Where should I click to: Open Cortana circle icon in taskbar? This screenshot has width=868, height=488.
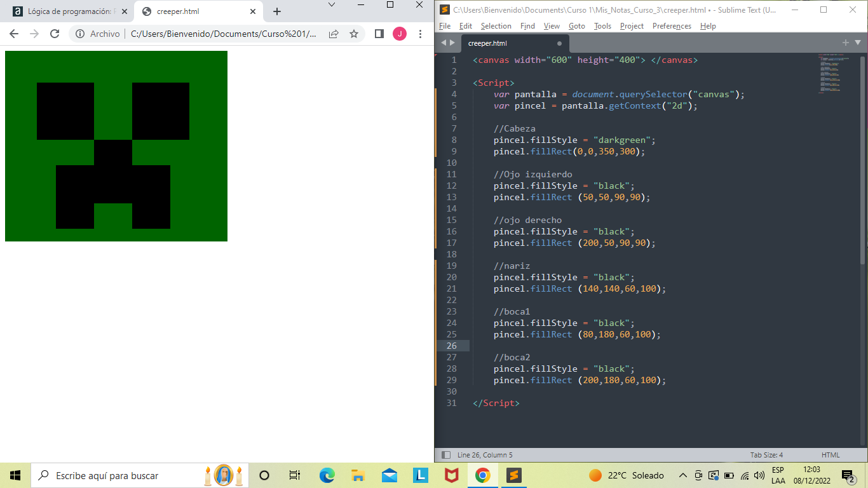point(264,475)
